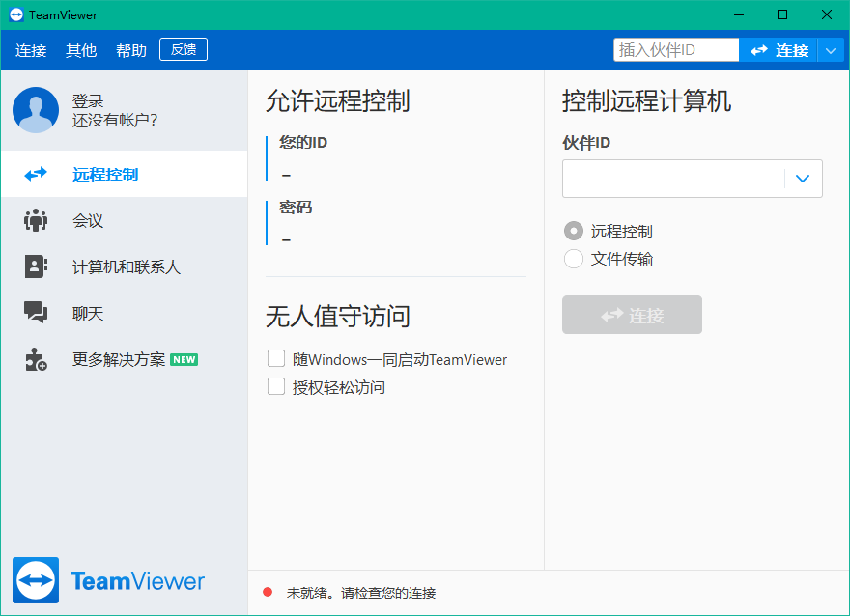This screenshot has width=850, height=616.
Task: Enable 随Windows一同启动TeamViewer
Action: pyautogui.click(x=275, y=358)
